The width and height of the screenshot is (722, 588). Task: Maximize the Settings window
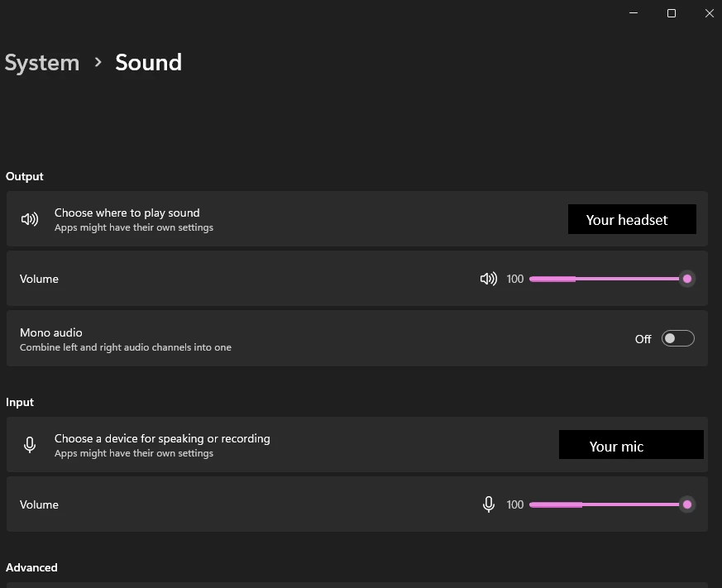click(x=672, y=13)
